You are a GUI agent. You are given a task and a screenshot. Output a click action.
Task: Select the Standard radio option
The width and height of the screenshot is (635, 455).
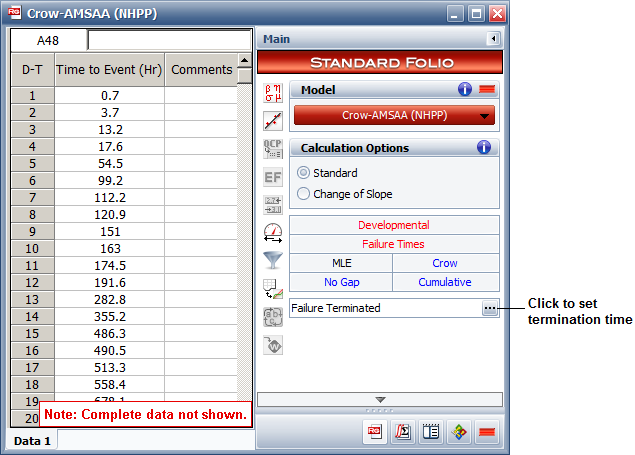point(304,173)
